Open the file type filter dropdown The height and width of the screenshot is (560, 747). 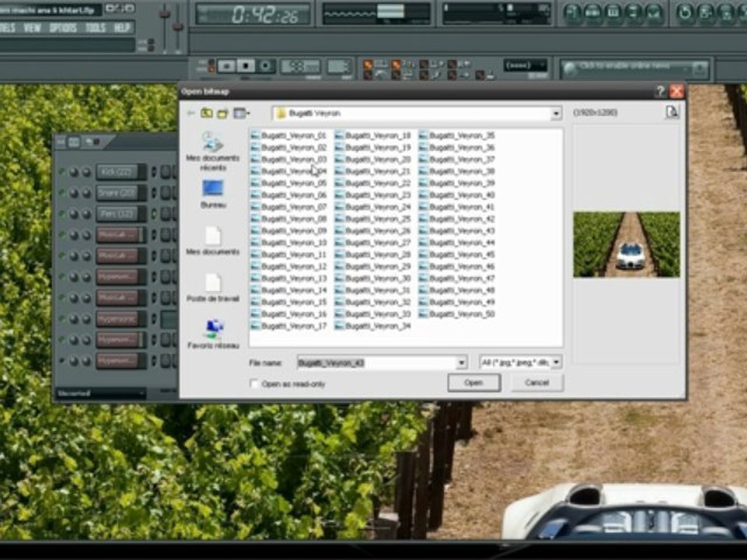tap(556, 362)
